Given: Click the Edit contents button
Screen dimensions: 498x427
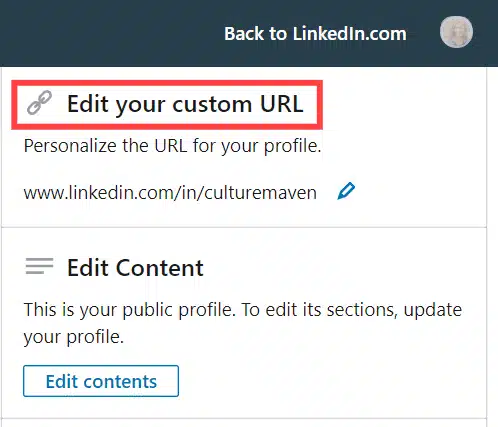Looking at the screenshot, I should tap(101, 381).
